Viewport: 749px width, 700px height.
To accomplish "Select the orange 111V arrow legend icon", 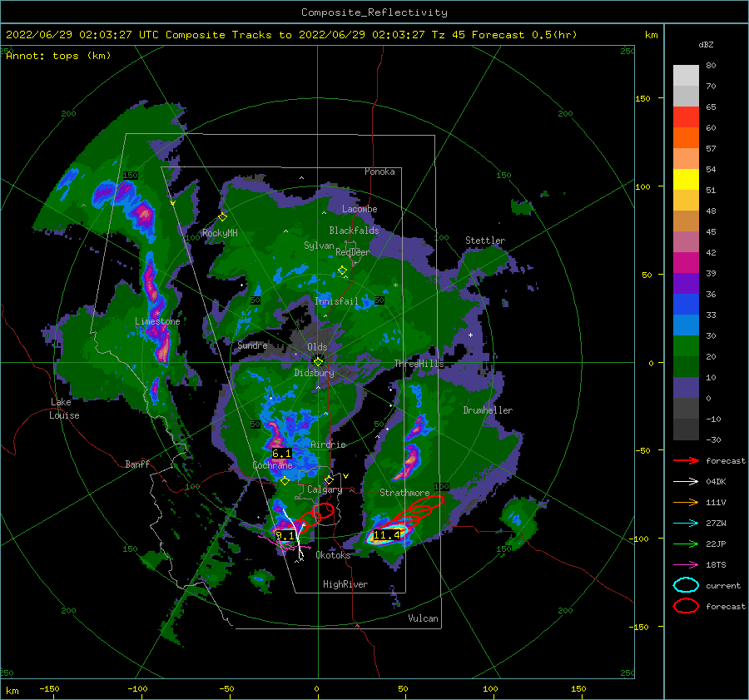I will tap(686, 502).
